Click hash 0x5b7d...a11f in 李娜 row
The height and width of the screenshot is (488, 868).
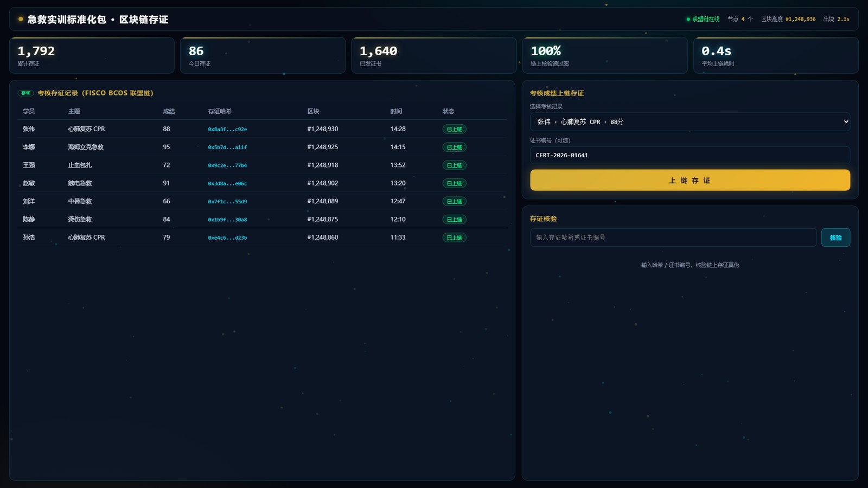[227, 147]
